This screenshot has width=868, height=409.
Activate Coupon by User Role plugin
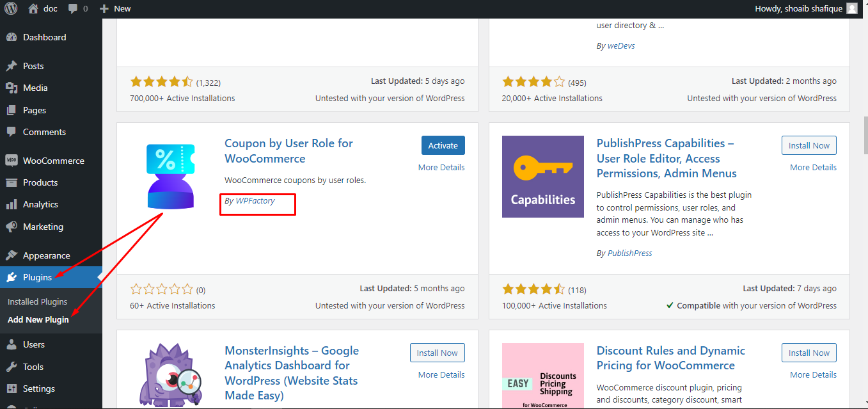click(x=443, y=145)
